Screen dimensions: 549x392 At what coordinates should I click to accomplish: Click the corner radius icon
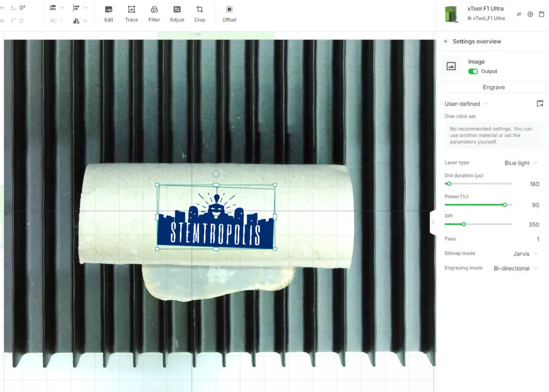[13, 21]
